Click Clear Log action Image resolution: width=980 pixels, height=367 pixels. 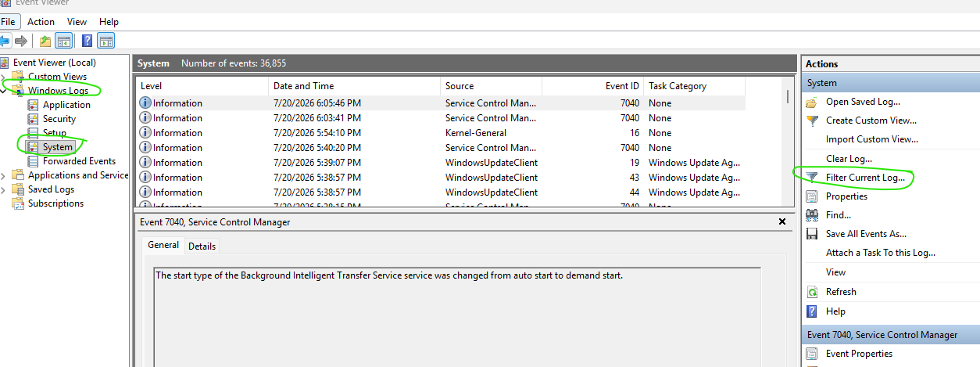click(849, 159)
